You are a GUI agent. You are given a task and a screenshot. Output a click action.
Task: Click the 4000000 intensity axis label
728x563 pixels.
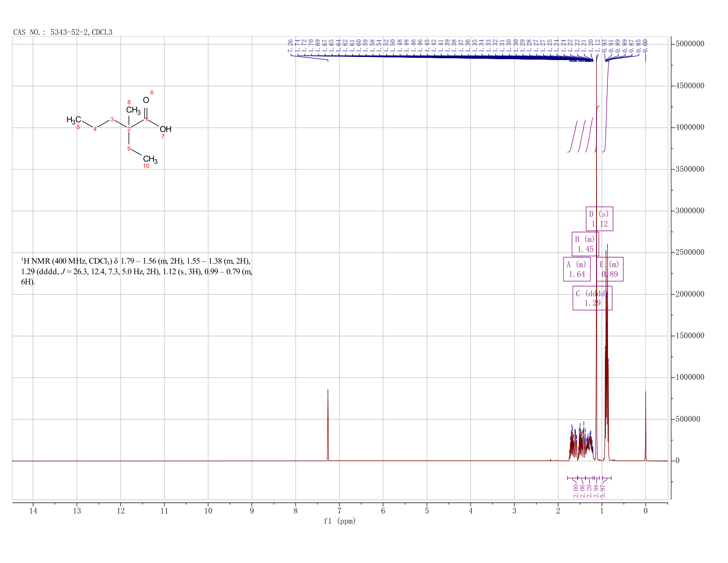[690, 128]
